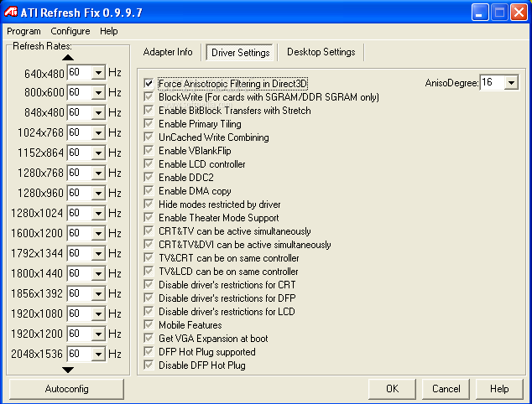The image size is (532, 404).
Task: Click the Help button at bottom right
Action: click(499, 389)
